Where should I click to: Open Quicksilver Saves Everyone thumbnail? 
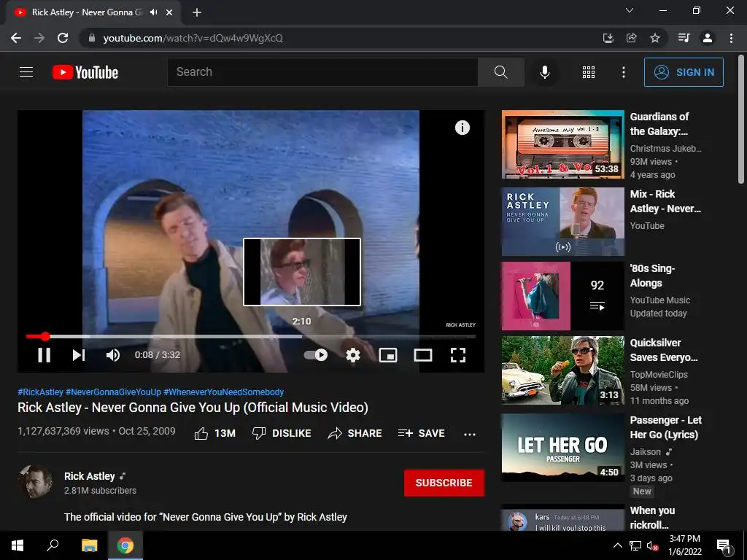[562, 370]
